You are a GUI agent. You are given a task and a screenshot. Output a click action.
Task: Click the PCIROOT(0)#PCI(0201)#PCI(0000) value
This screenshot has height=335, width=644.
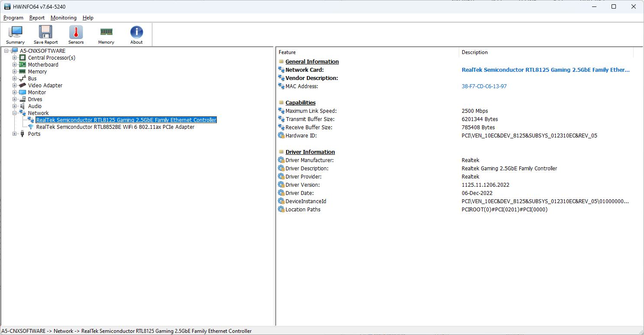505,209
